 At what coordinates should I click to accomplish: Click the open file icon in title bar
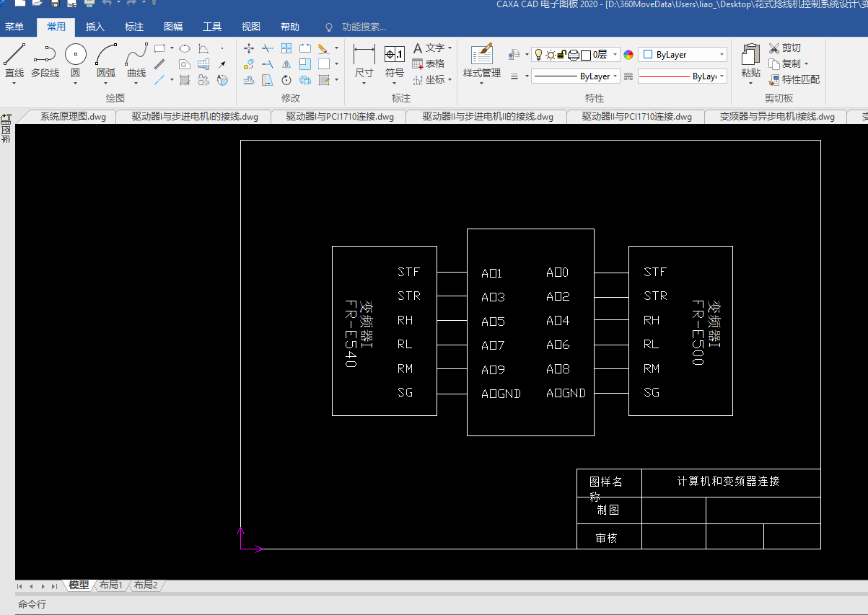tap(36, 3)
